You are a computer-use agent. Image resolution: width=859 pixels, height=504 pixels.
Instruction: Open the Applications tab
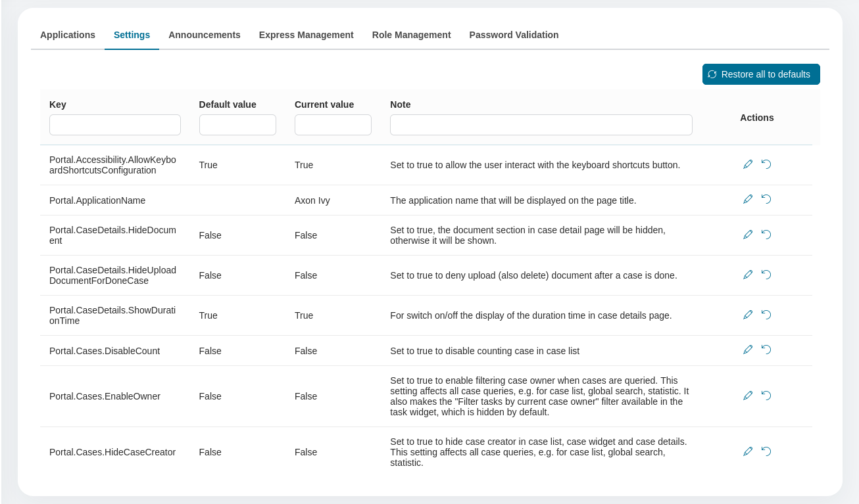pyautogui.click(x=68, y=35)
